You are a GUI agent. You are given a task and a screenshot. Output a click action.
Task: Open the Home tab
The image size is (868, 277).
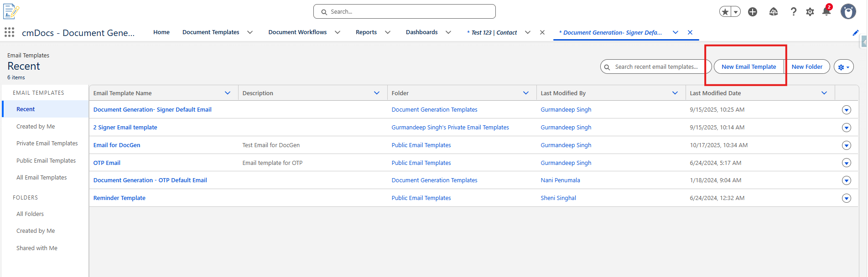[161, 32]
